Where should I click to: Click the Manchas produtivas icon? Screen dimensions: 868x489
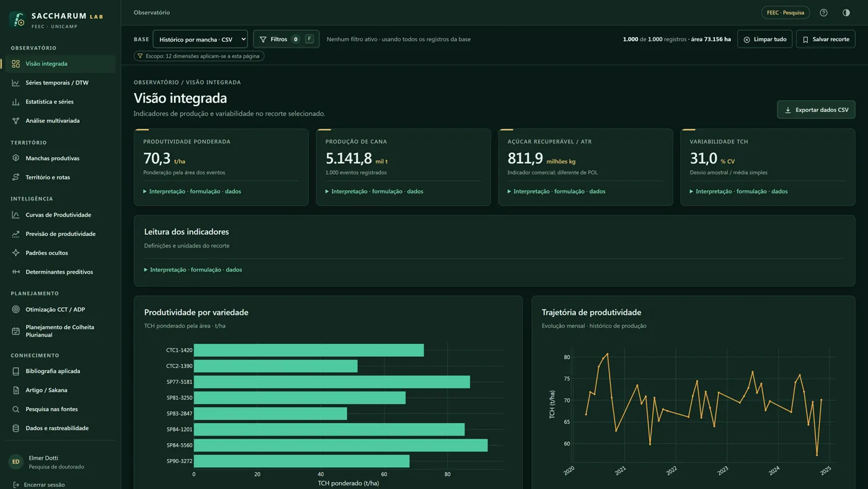(15, 158)
